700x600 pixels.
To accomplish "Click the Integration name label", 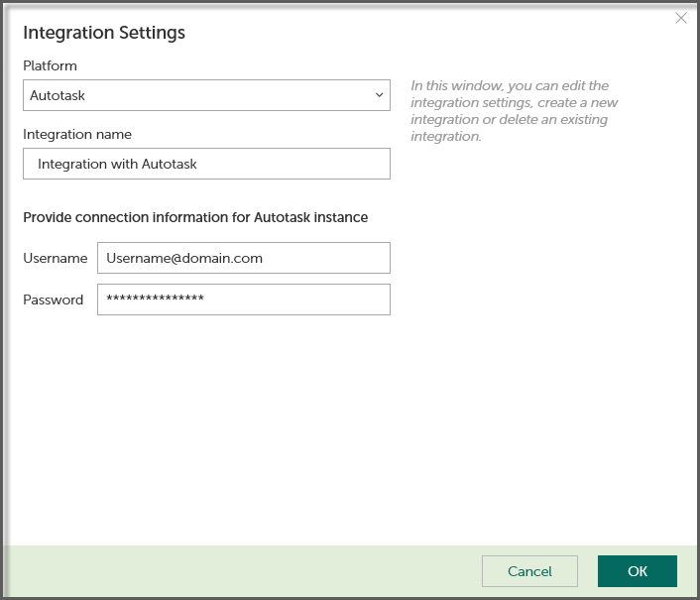I will (77, 134).
